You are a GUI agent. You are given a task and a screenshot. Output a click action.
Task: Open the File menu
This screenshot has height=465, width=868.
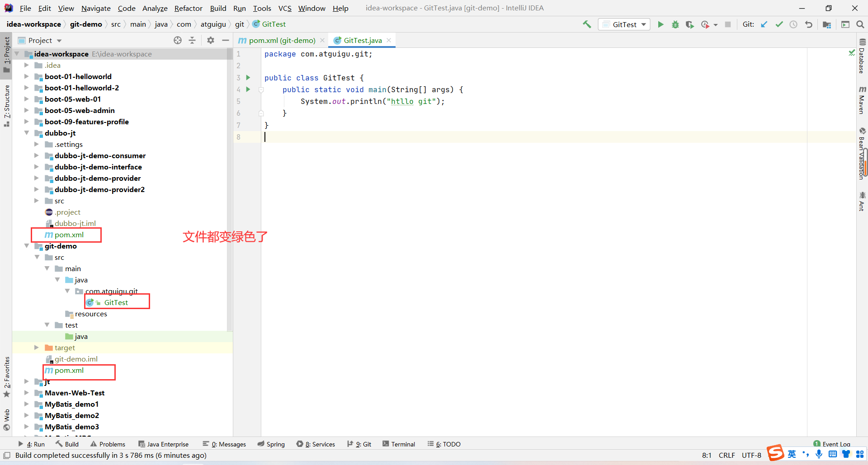(25, 8)
